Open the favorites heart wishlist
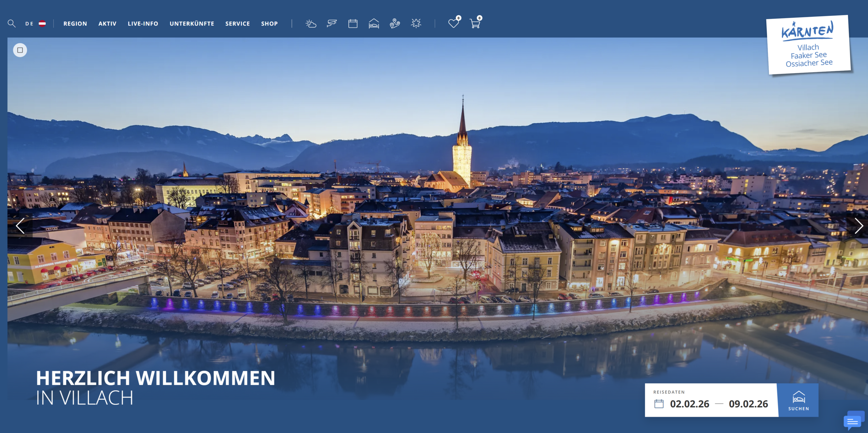This screenshot has height=433, width=868. 453,23
